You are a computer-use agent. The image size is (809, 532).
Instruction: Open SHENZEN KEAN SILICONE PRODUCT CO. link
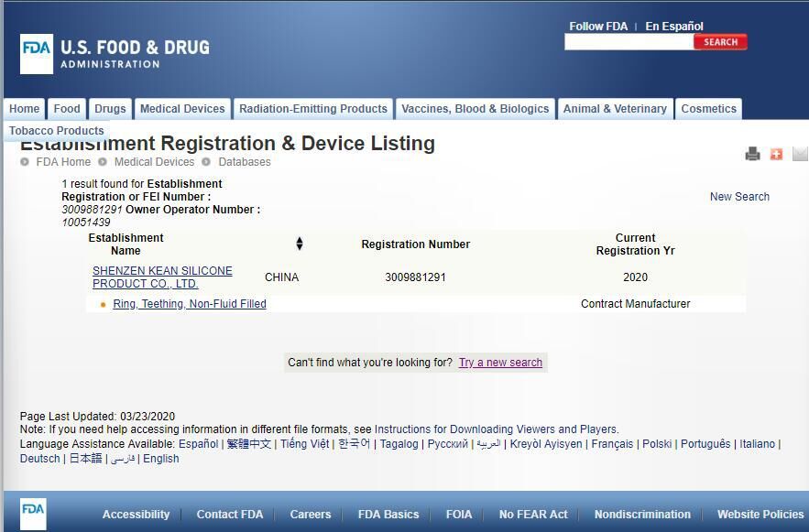tap(162, 277)
